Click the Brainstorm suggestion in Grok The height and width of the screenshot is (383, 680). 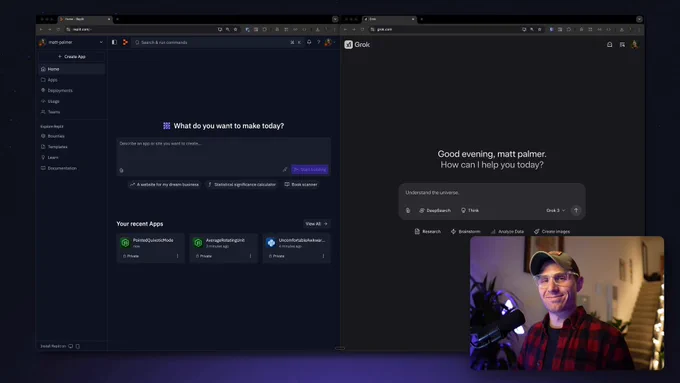coord(465,232)
